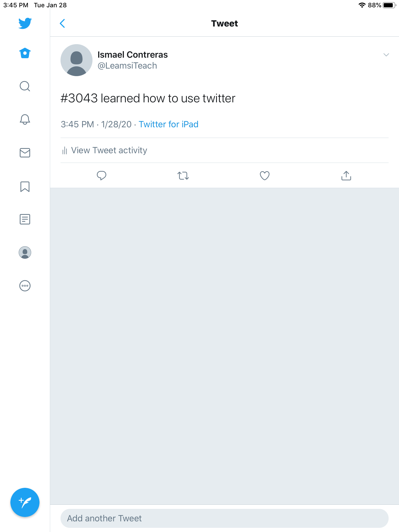Open Bookmarks in sidebar
This screenshot has height=532, width=399.
tap(25, 187)
